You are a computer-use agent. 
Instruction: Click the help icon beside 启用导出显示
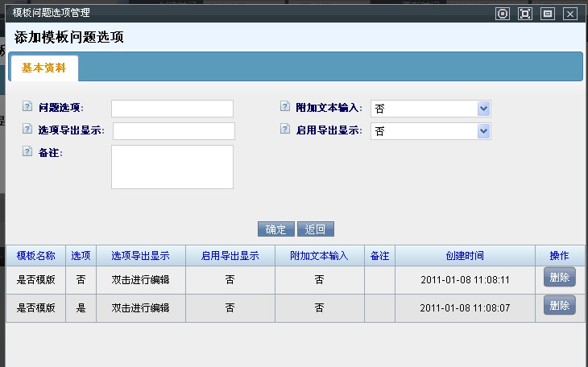(x=284, y=129)
